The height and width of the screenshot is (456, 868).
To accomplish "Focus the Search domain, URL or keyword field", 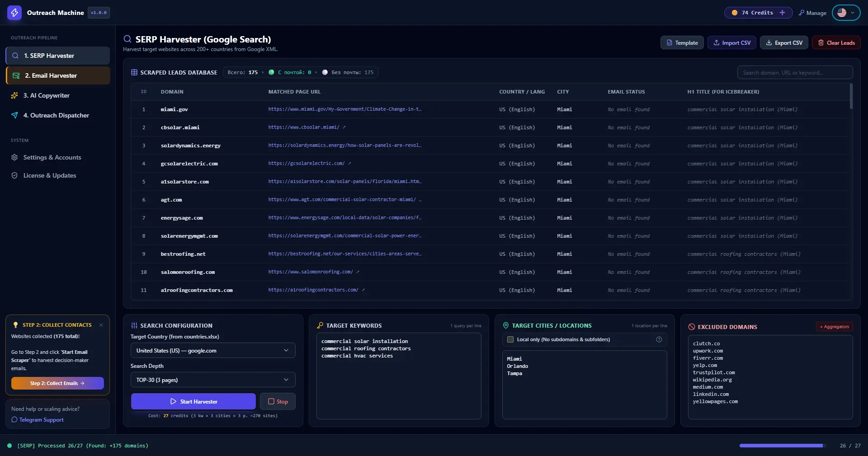I will [795, 72].
